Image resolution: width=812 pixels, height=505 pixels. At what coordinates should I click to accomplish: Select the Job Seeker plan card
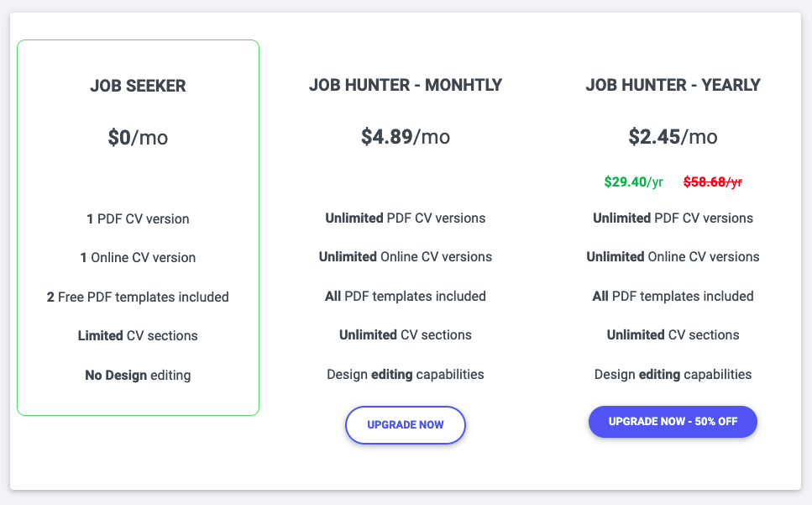tap(138, 228)
